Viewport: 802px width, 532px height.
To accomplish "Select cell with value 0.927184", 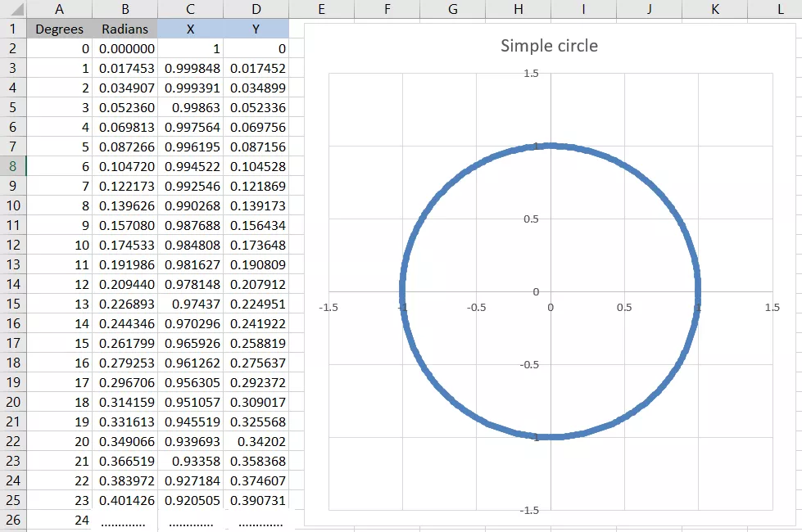I will pyautogui.click(x=190, y=480).
